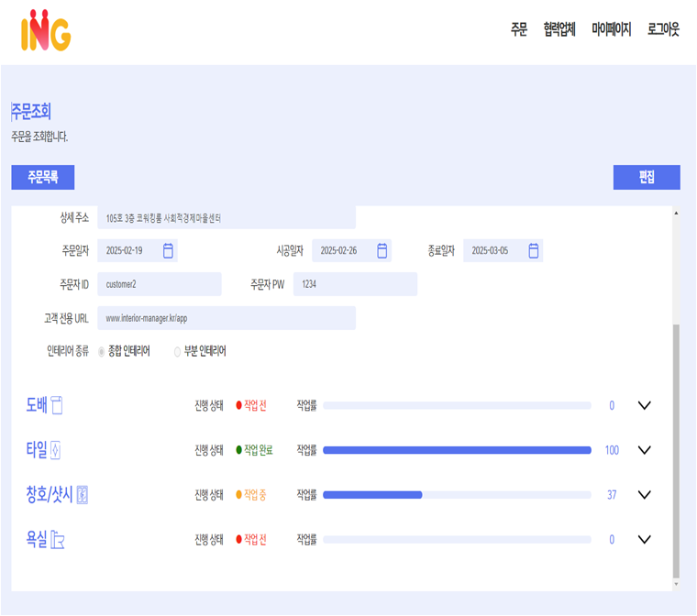Click the 고객 전용 URL field

226,318
